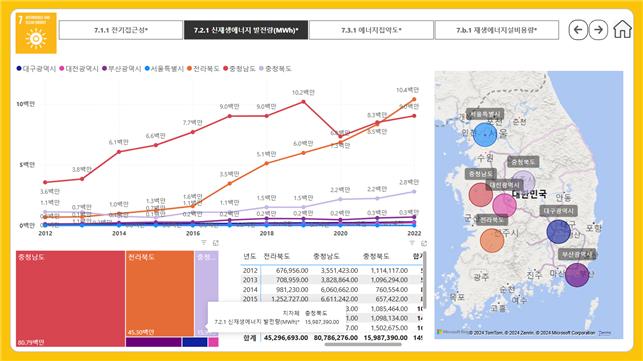The image size is (643, 361).
Task: Select the small pink treemap block
Action: coord(214,342)
